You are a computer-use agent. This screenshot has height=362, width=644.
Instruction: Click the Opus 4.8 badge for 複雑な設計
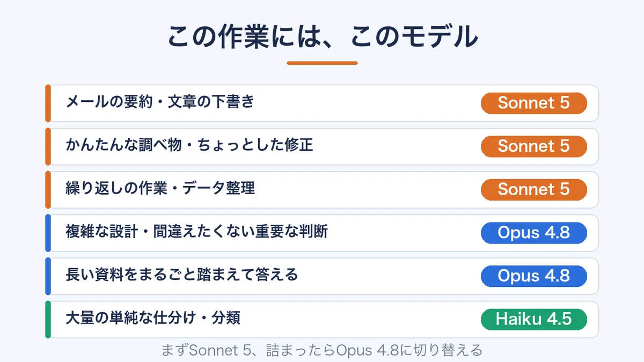click(533, 233)
